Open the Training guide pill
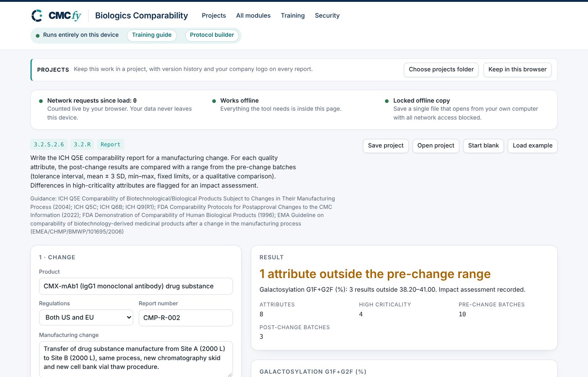This screenshot has width=588, height=377. tap(152, 35)
